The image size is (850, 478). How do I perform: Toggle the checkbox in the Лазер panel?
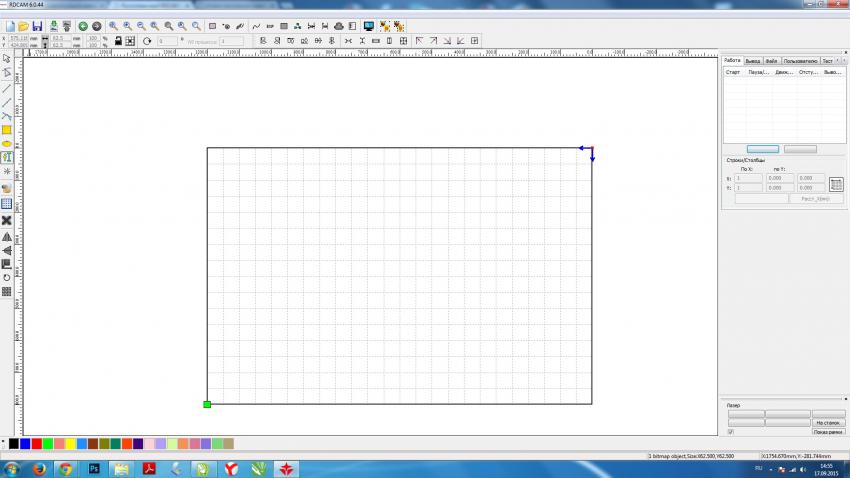731,432
